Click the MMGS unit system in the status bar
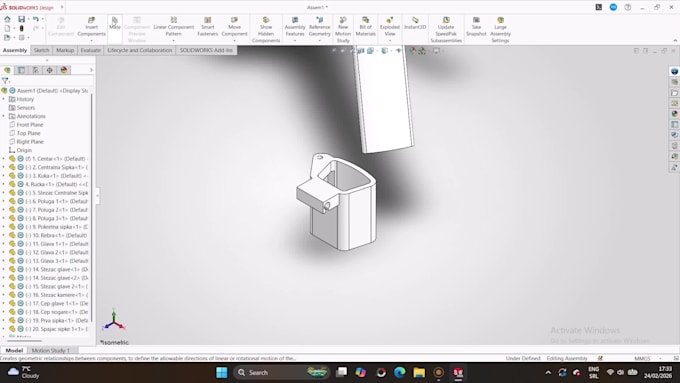This screenshot has width=680, height=383. 642,359
